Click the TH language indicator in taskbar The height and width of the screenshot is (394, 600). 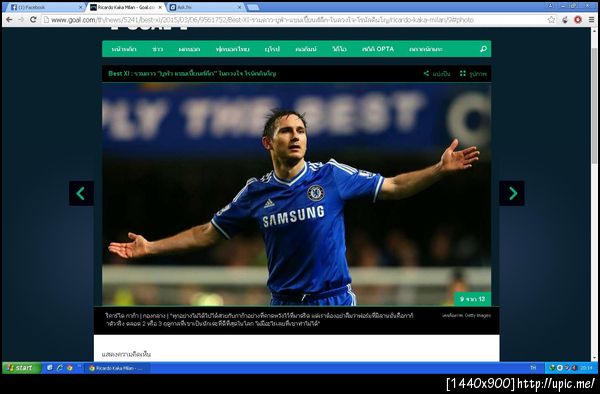pyautogui.click(x=533, y=368)
